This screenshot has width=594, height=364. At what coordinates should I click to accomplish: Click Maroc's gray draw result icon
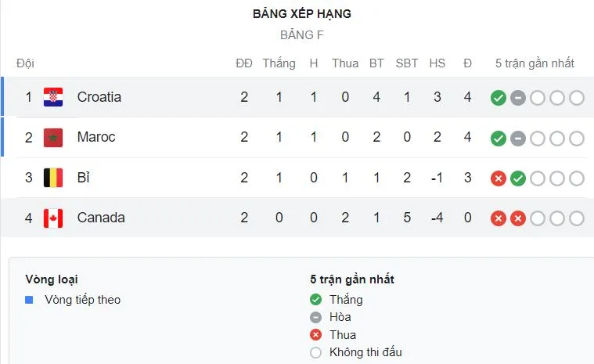click(517, 139)
